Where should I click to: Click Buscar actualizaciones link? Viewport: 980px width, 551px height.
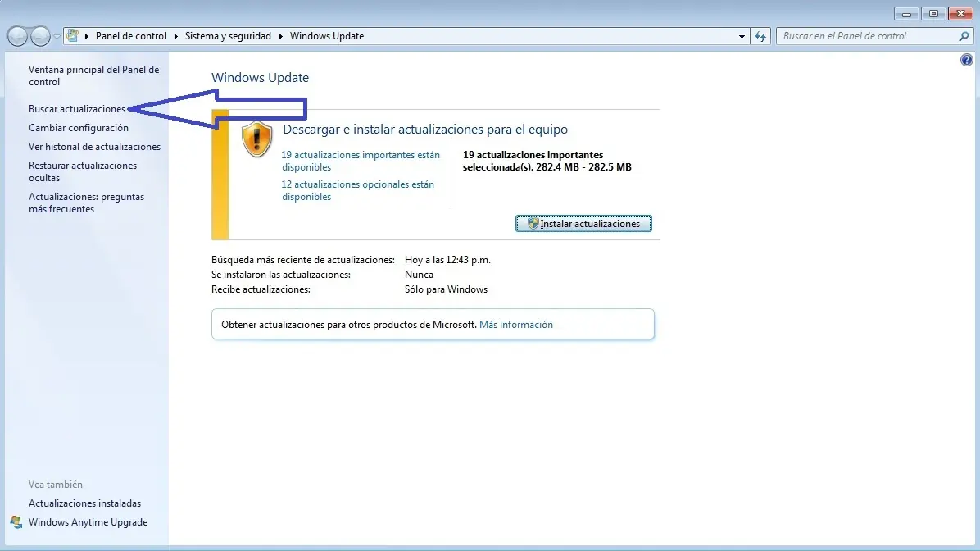(x=77, y=109)
